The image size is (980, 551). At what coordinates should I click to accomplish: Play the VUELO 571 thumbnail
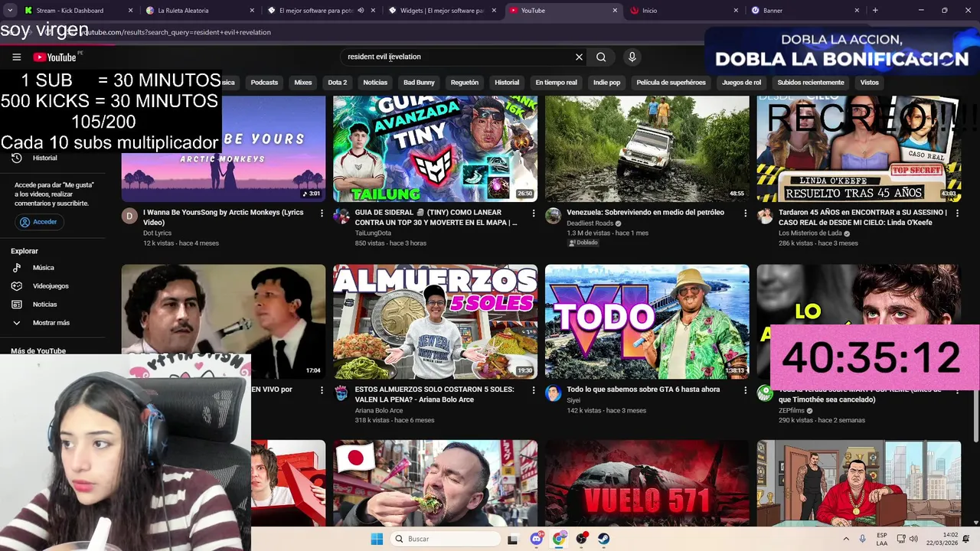coord(647,483)
